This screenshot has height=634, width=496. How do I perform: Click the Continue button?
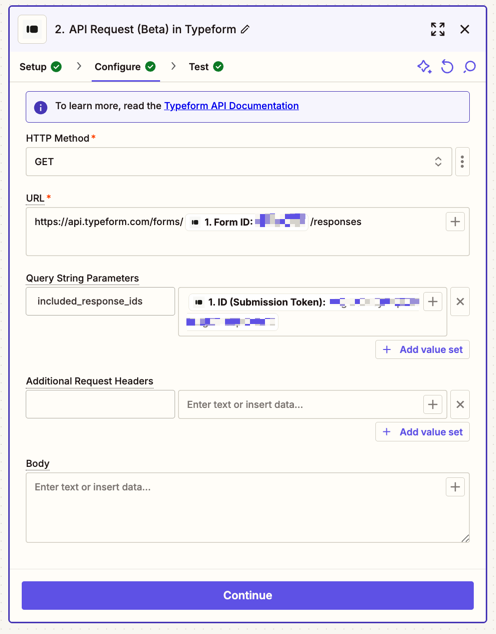coord(247,595)
